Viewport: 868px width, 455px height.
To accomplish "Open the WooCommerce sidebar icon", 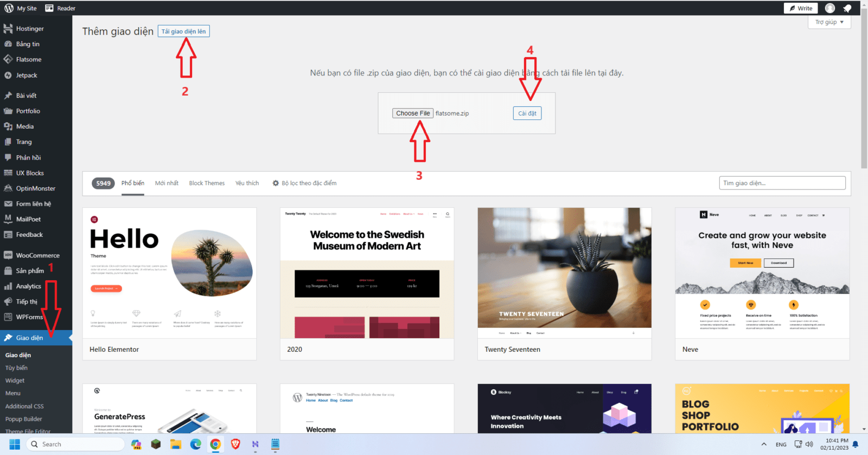I will [x=8, y=255].
